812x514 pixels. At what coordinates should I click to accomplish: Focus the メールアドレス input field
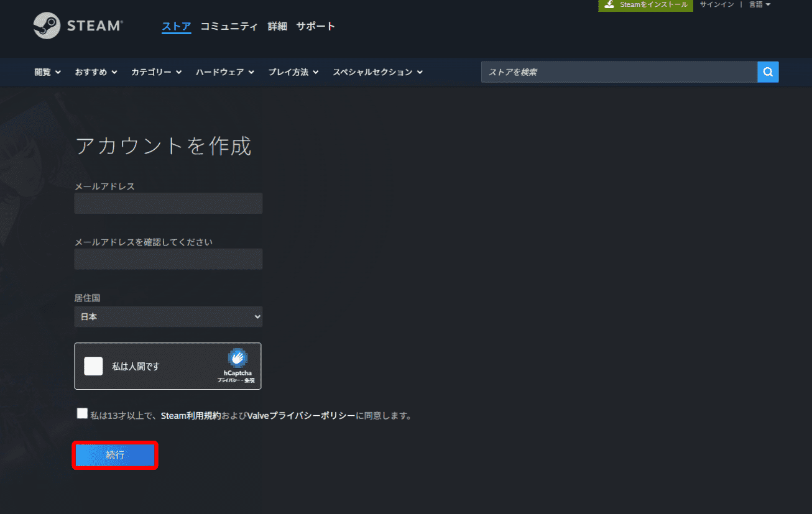(x=168, y=203)
